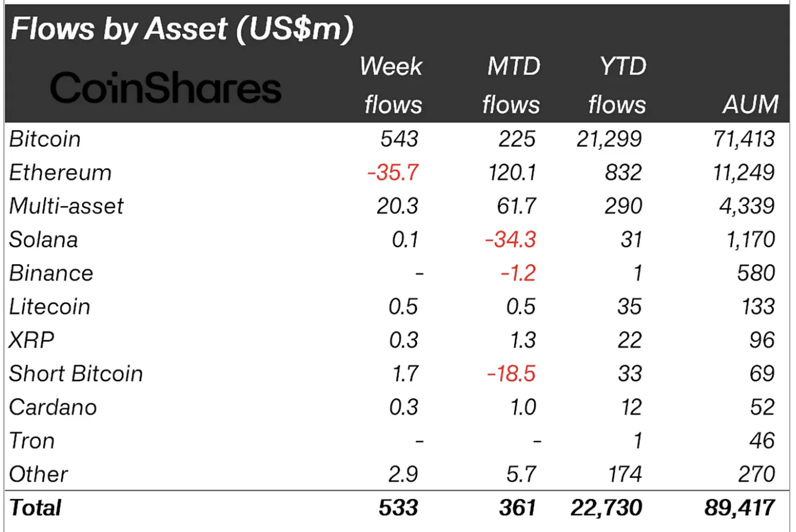This screenshot has height=532, width=796.
Task: Select the Litecoin row label
Action: click(x=50, y=307)
